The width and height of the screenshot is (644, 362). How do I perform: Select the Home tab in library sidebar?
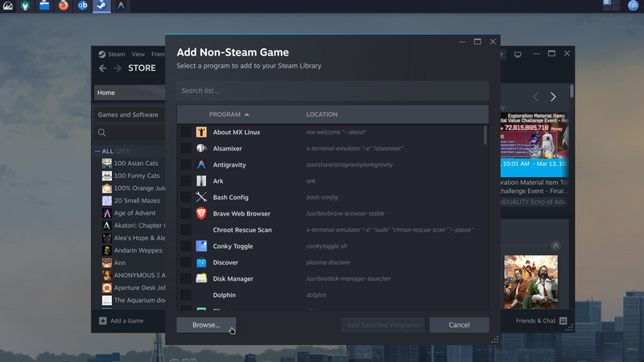click(130, 93)
